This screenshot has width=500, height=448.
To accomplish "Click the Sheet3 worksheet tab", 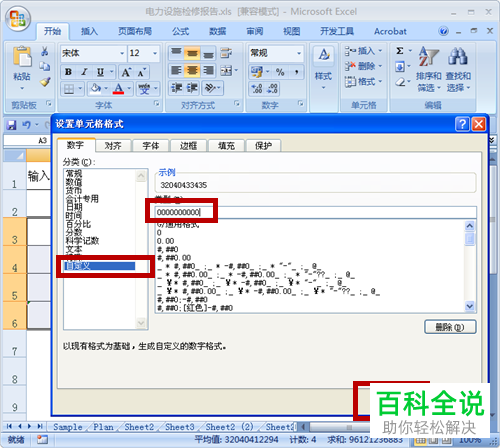I will point(180,427).
